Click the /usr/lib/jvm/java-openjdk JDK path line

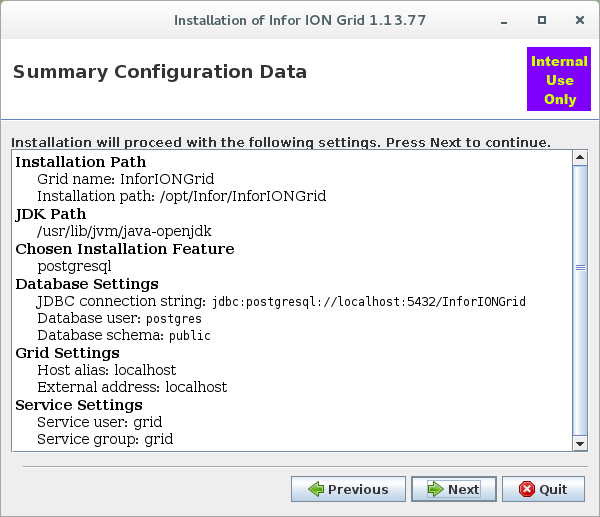(124, 231)
